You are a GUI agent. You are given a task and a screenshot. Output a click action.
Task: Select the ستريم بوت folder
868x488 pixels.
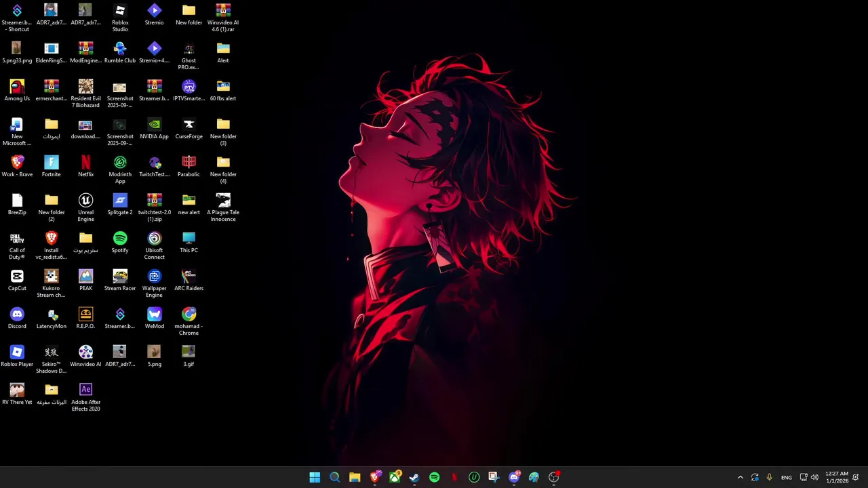click(85, 242)
